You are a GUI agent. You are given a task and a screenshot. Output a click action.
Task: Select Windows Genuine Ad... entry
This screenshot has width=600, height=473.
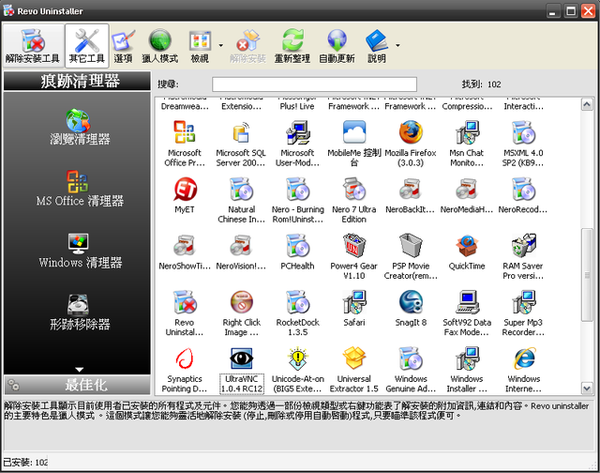pyautogui.click(x=411, y=370)
